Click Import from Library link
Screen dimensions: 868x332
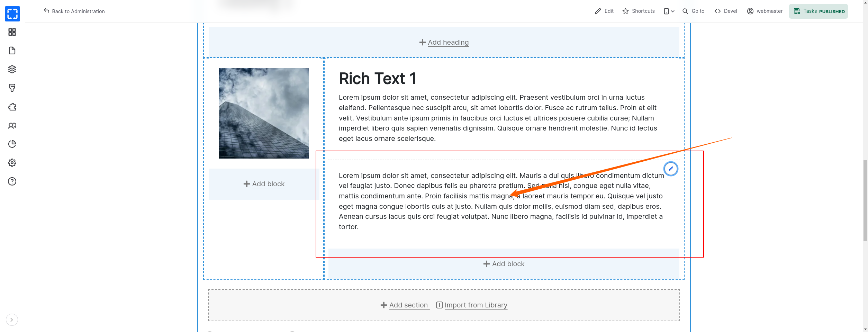(476, 305)
